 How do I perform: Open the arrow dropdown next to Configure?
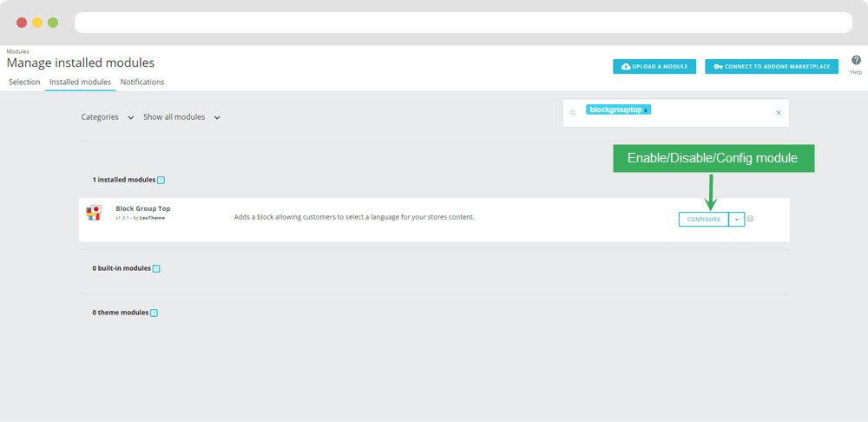736,220
